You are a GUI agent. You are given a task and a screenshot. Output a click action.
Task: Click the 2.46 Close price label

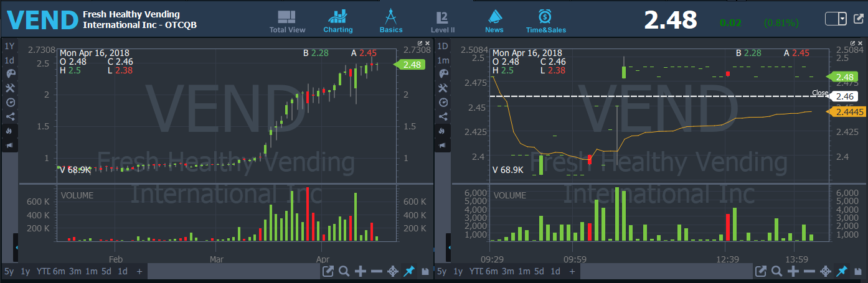click(844, 96)
